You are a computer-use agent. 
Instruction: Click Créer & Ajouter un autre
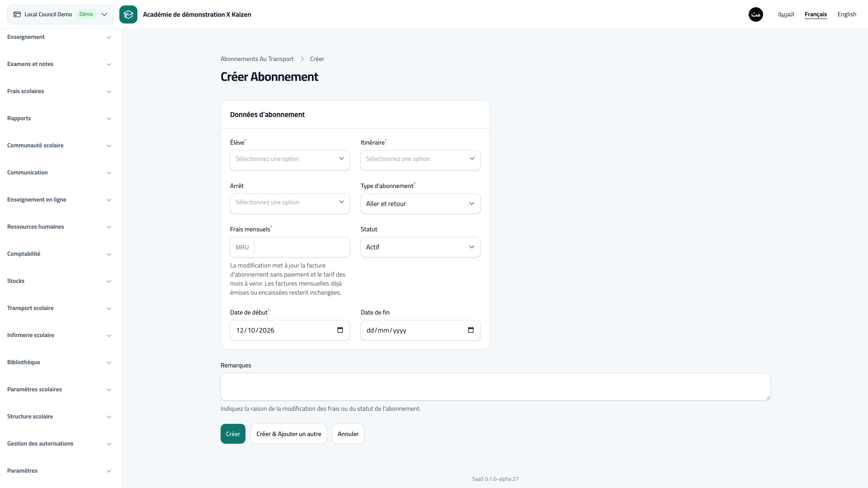[289, 434]
